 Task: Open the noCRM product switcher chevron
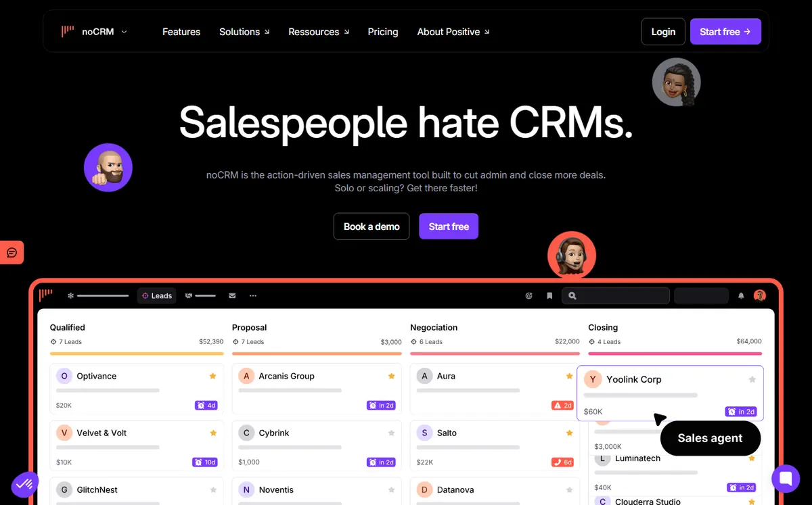124,32
